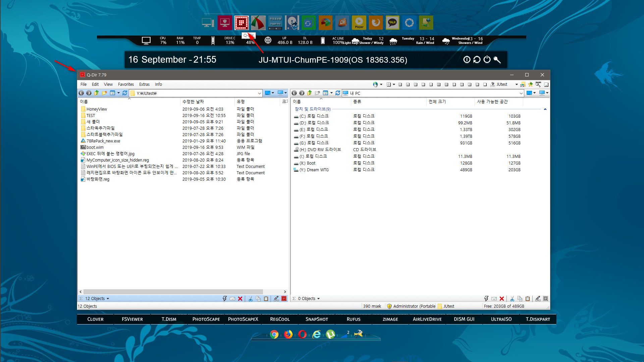644x362 pixels.
Task: Go back in the 내 PC pane
Action: click(294, 93)
